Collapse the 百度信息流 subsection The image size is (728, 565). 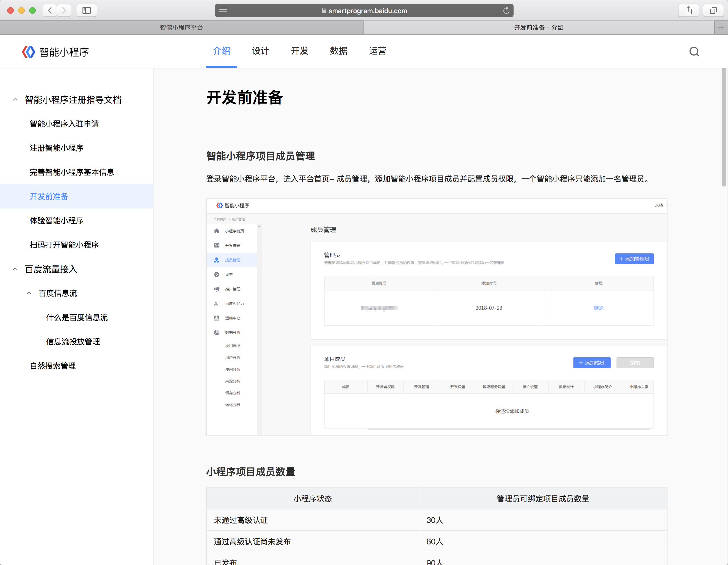[29, 293]
